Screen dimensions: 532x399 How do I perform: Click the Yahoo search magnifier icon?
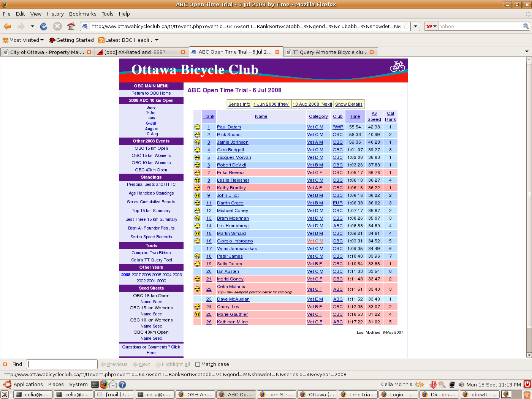click(x=526, y=26)
